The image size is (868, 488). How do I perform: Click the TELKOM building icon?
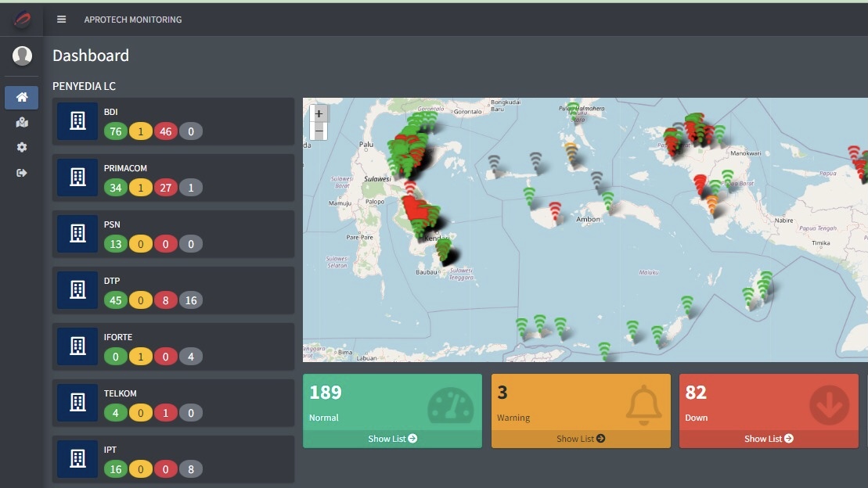coord(77,403)
